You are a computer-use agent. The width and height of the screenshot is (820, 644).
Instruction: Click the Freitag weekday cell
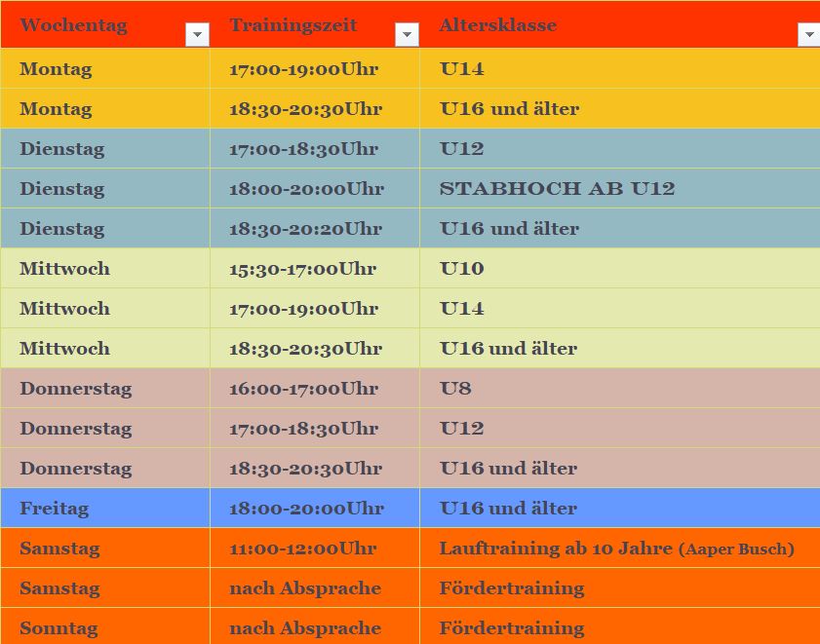pyautogui.click(x=54, y=509)
